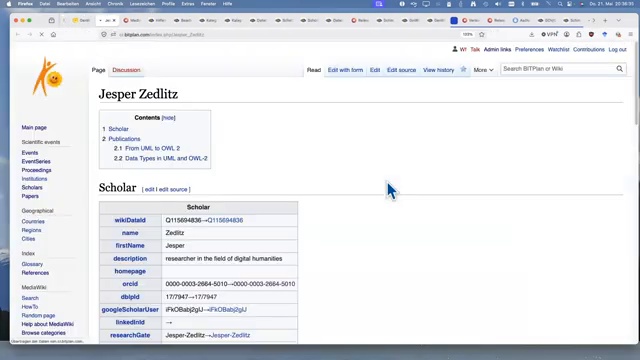Click the search magnifier icon in wiki
This screenshot has width=640, height=360.
[619, 69]
